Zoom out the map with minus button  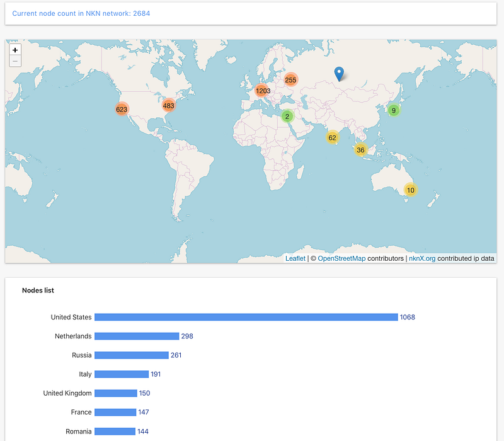click(15, 61)
